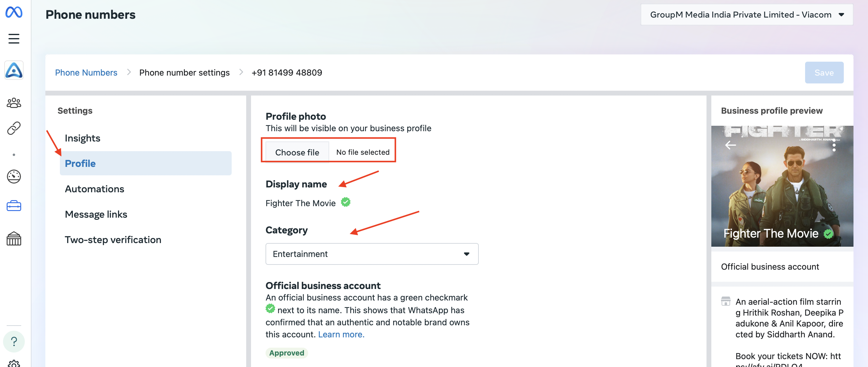Click the Meta logo icon

pyautogui.click(x=14, y=12)
